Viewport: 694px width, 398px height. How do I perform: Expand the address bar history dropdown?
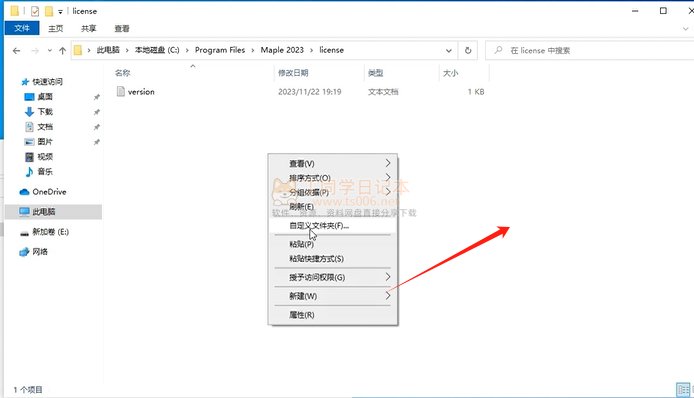click(x=449, y=50)
